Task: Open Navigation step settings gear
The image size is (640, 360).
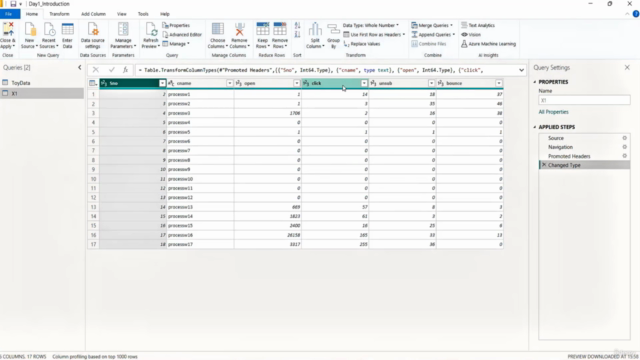Action: point(624,147)
